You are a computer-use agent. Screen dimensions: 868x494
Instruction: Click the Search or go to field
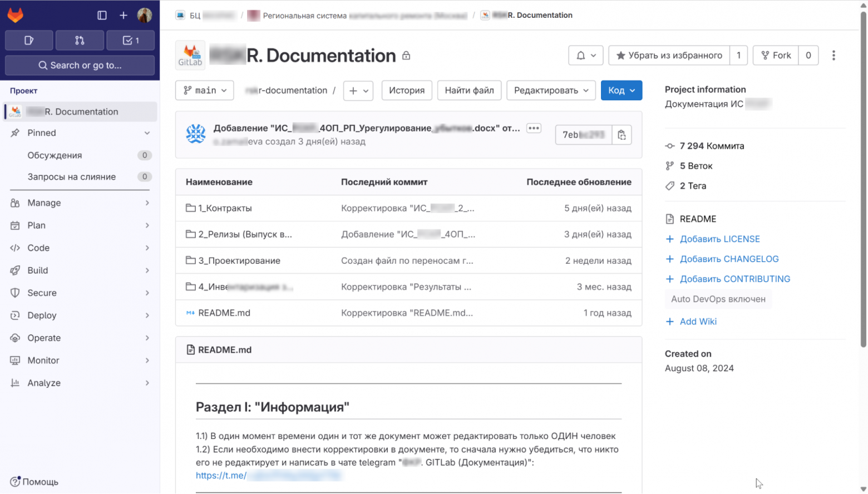(x=80, y=65)
